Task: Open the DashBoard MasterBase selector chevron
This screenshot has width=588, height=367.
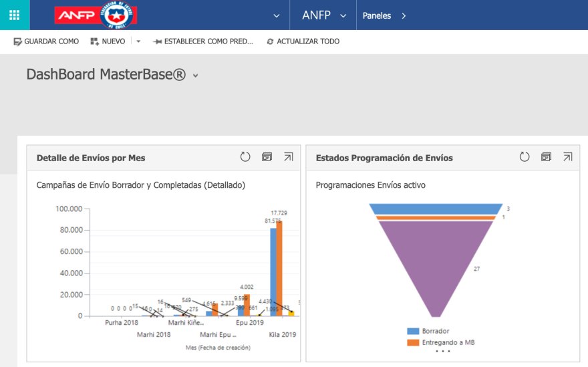Action: 196,76
